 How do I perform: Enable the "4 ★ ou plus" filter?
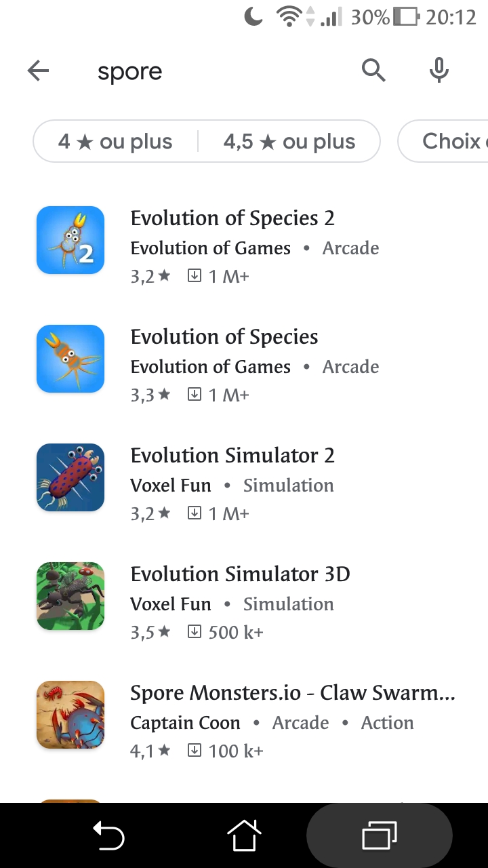tap(115, 142)
